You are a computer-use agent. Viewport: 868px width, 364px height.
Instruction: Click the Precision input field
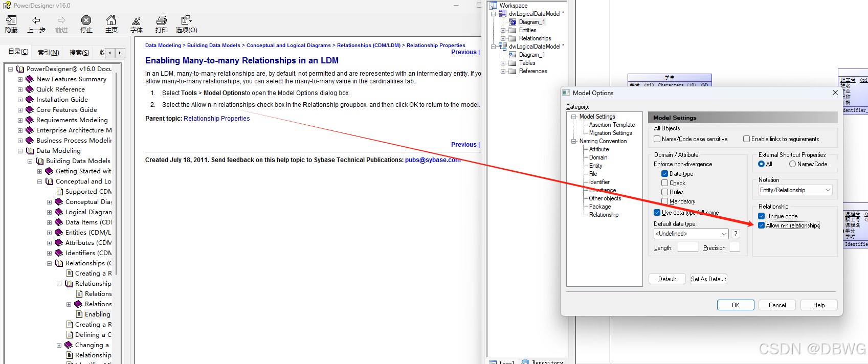(735, 247)
